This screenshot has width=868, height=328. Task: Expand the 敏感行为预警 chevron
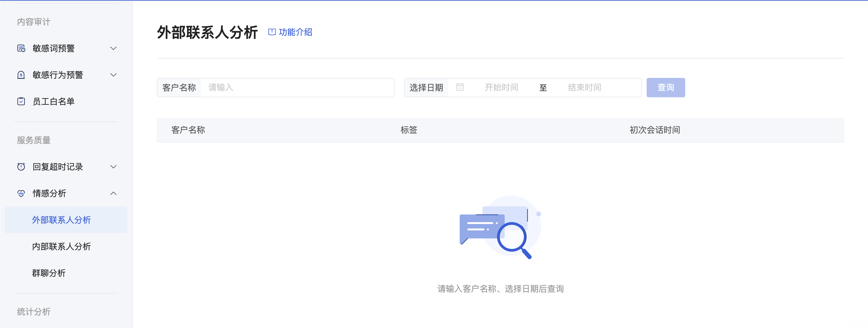[114, 75]
